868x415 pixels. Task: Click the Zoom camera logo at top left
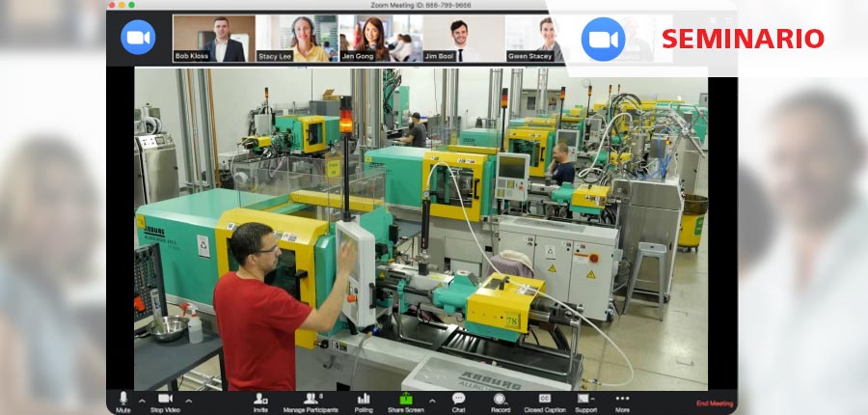(138, 38)
